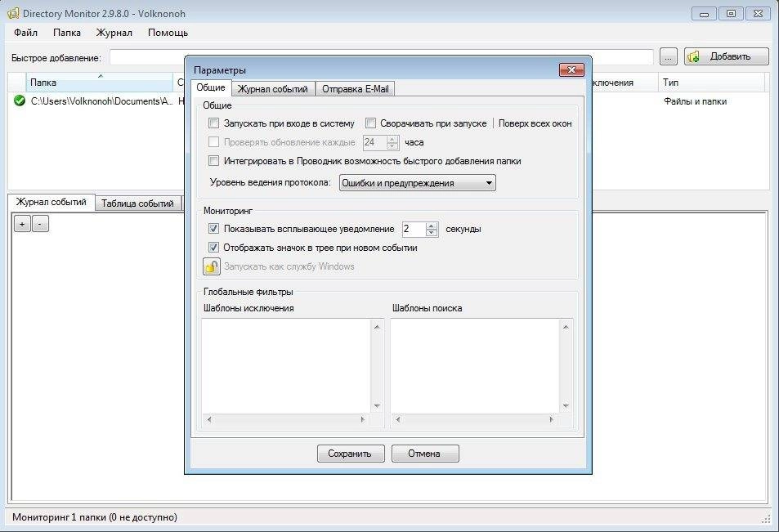Click the Тип column header
The image size is (779, 532).
(x=711, y=83)
